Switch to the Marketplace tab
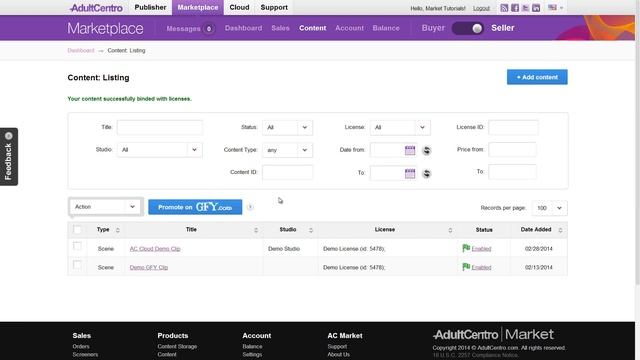 click(x=198, y=7)
